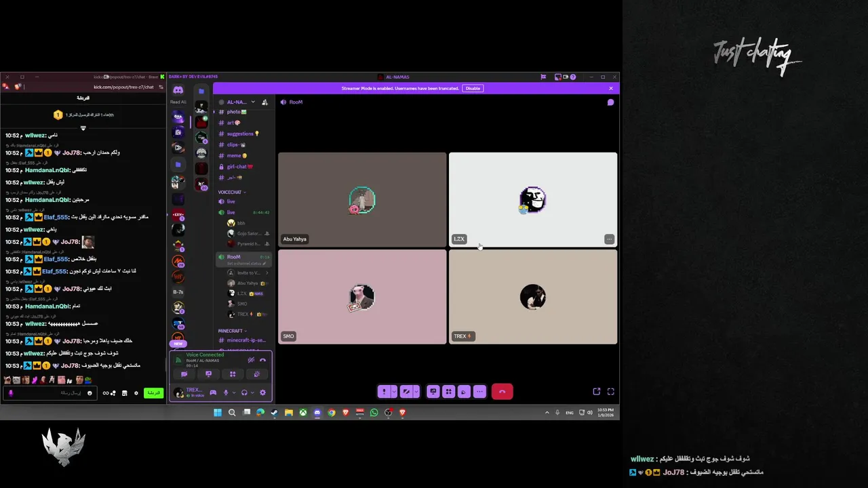Open game controller icon in user panel
The image size is (868, 488).
point(213,392)
